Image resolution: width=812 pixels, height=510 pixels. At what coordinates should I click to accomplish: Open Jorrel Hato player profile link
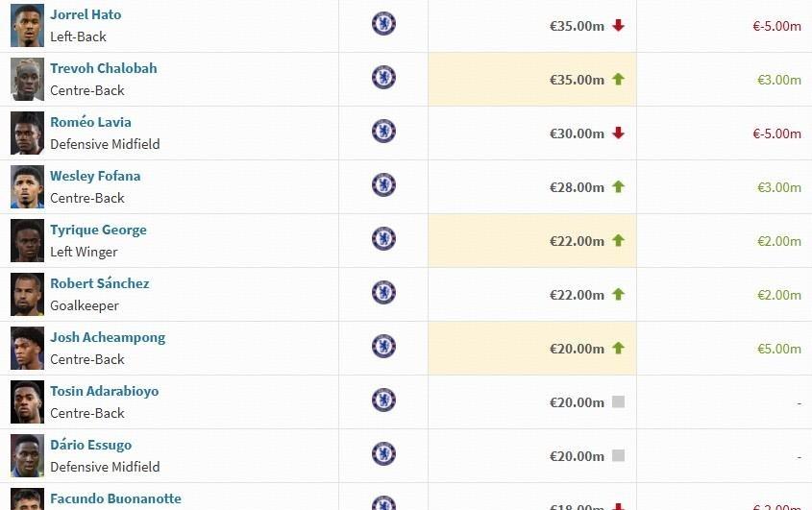[86, 14]
